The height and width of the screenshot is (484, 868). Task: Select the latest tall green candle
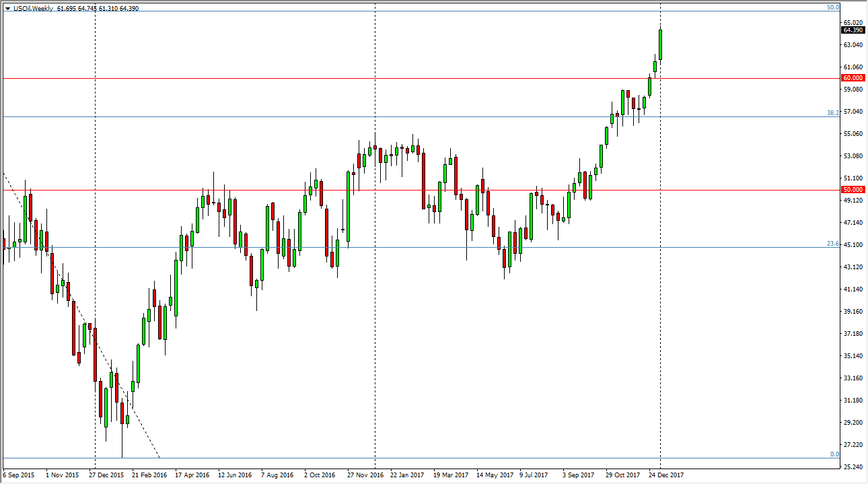pyautogui.click(x=660, y=44)
